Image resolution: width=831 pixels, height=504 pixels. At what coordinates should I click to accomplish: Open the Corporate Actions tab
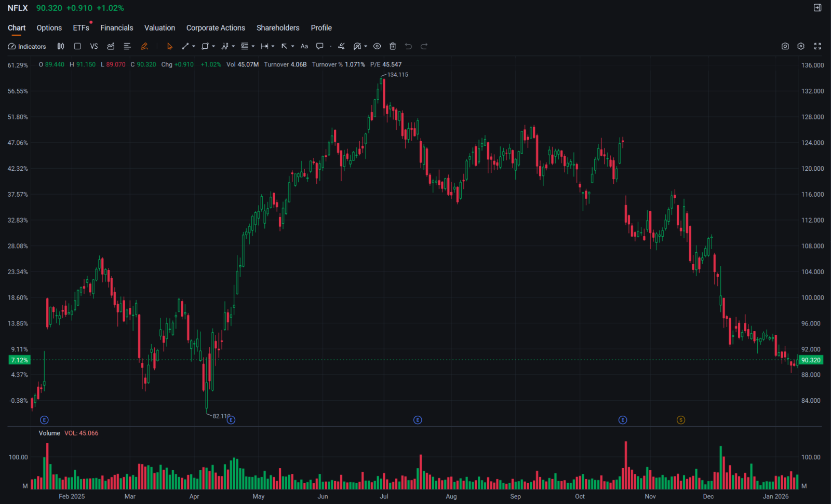click(216, 28)
